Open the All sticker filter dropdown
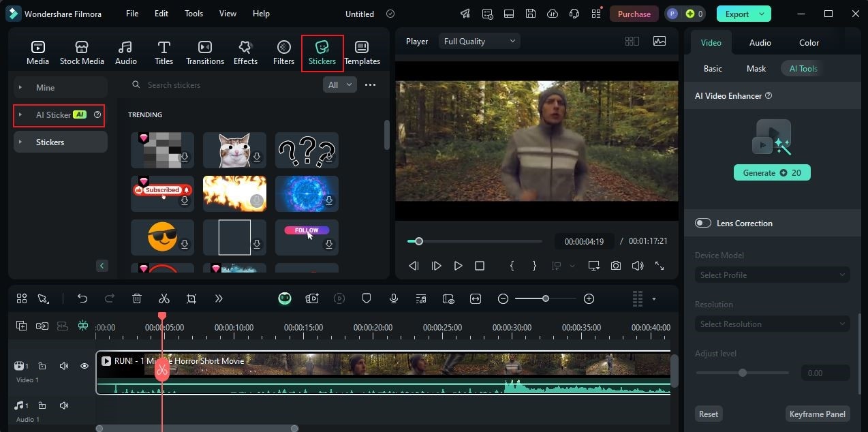 click(x=339, y=84)
